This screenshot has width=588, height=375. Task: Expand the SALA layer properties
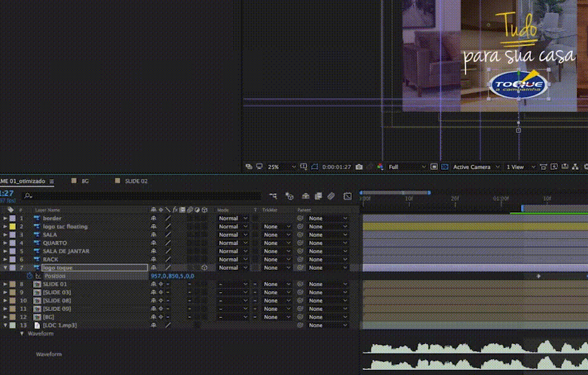pyautogui.click(x=5, y=235)
